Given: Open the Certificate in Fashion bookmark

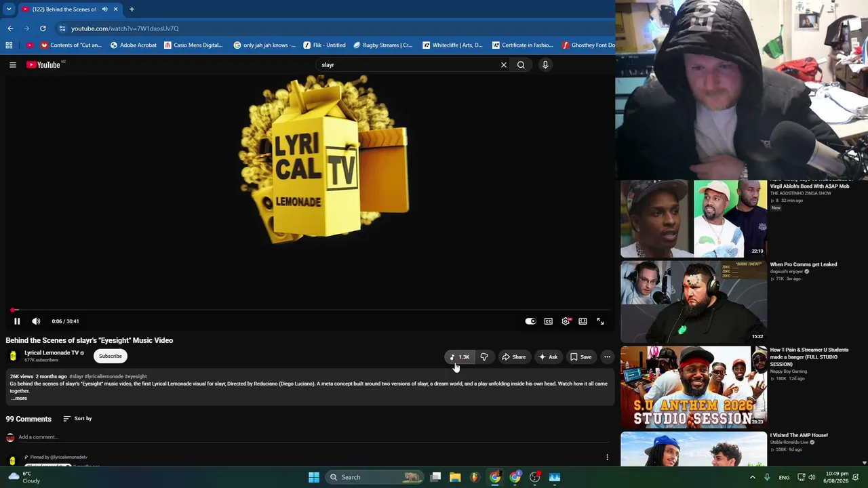Looking at the screenshot, I should (x=523, y=45).
